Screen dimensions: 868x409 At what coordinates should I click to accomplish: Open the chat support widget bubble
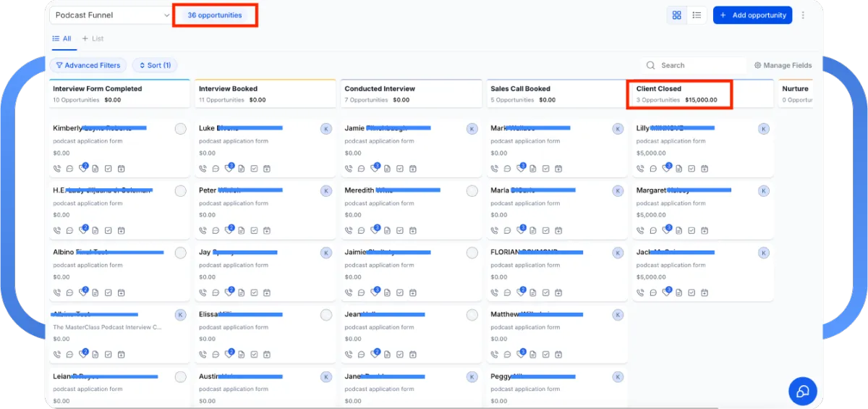[802, 392]
